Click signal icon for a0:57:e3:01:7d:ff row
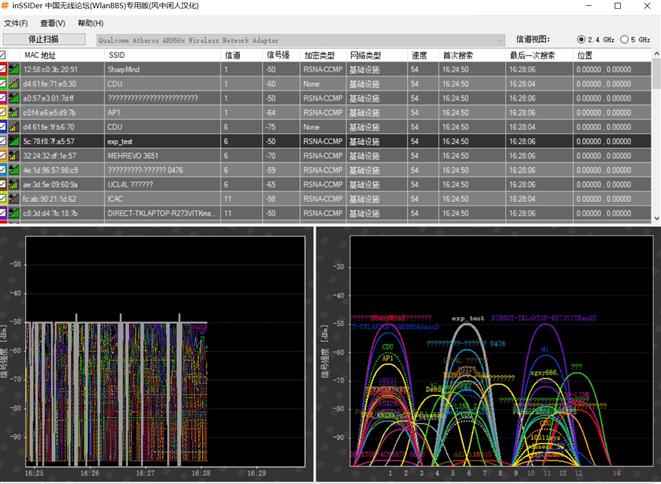Image resolution: width=661 pixels, height=484 pixels. pyautogui.click(x=14, y=98)
